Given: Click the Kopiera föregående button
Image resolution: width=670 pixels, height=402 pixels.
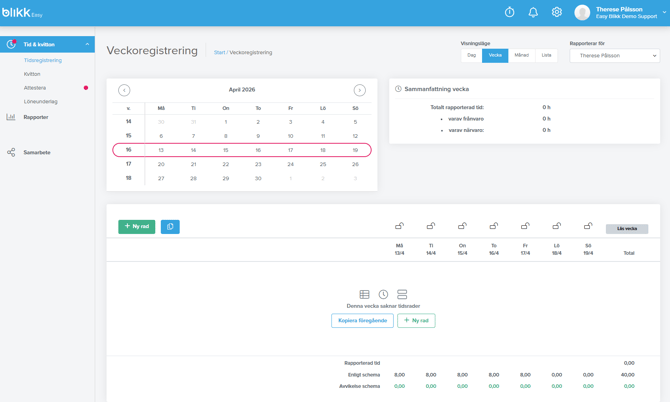Looking at the screenshot, I should (362, 321).
